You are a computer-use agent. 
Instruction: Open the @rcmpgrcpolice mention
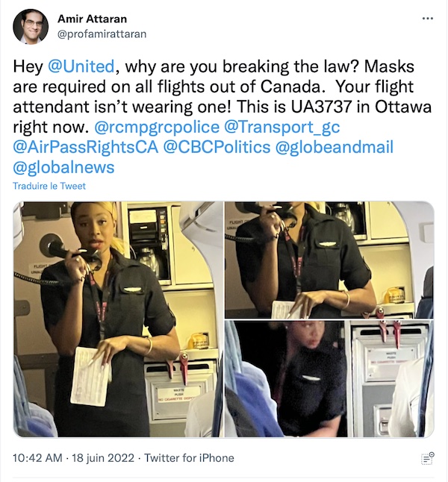[157, 127]
